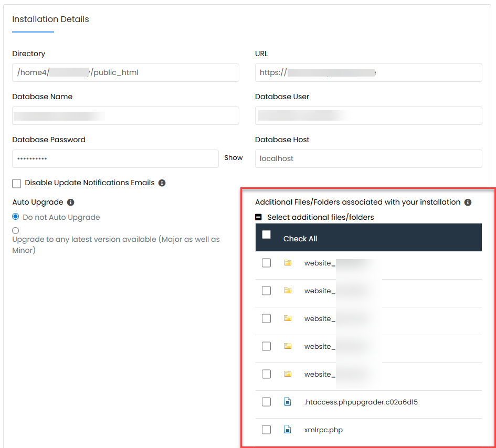Switch to the Installation Details tab
This screenshot has width=496, height=448.
coord(50,19)
